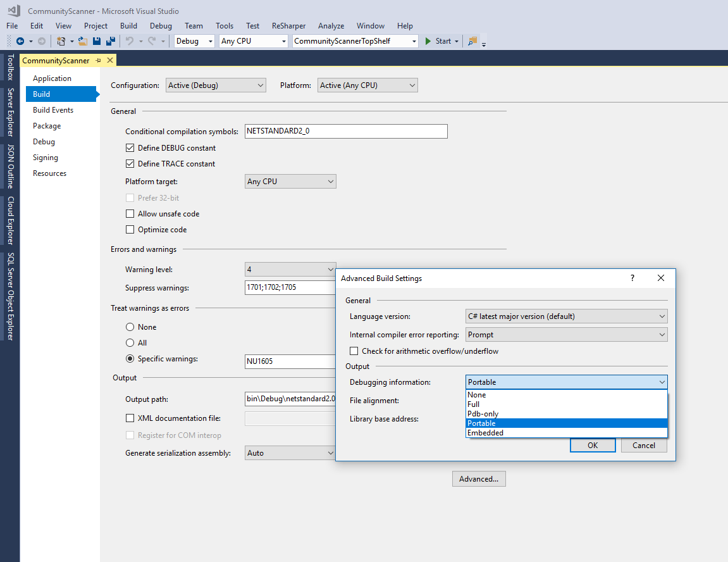Open the Tools menu
The image size is (728, 562).
point(225,26)
